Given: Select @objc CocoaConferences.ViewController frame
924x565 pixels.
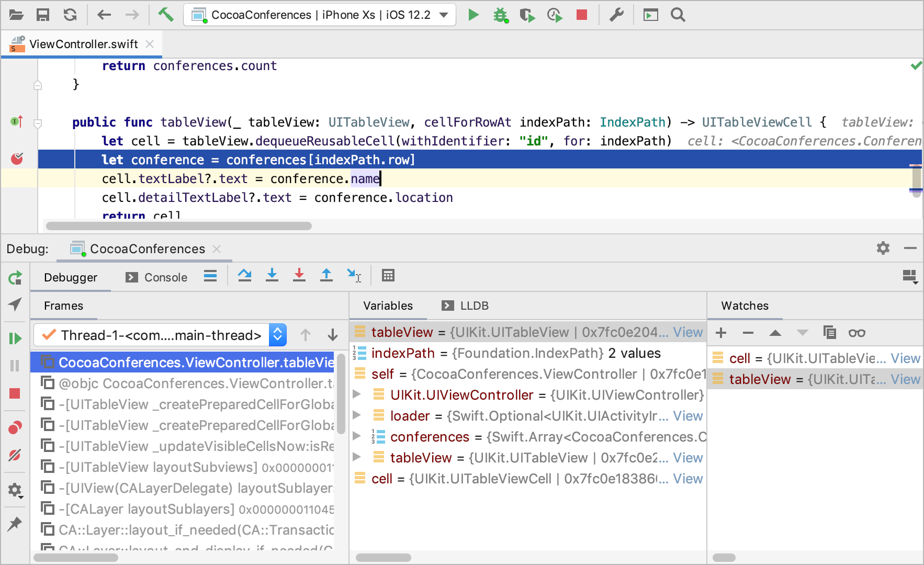Looking at the screenshot, I should coord(183,383).
